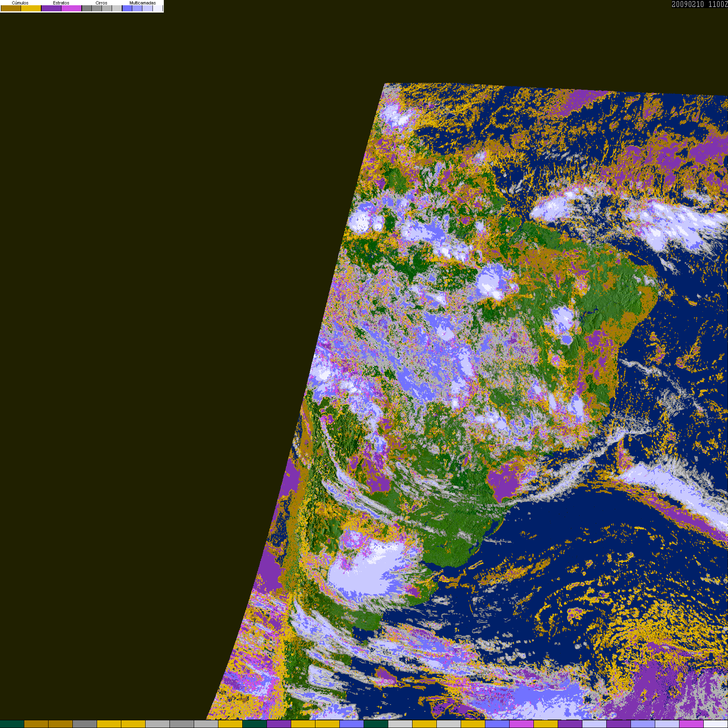This screenshot has width=728, height=728.
Task: Select the darkest gray Cirros legend swatch
Action: (87, 8)
